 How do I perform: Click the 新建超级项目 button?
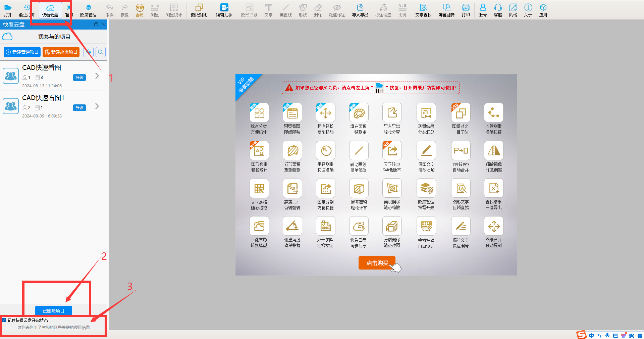(61, 52)
